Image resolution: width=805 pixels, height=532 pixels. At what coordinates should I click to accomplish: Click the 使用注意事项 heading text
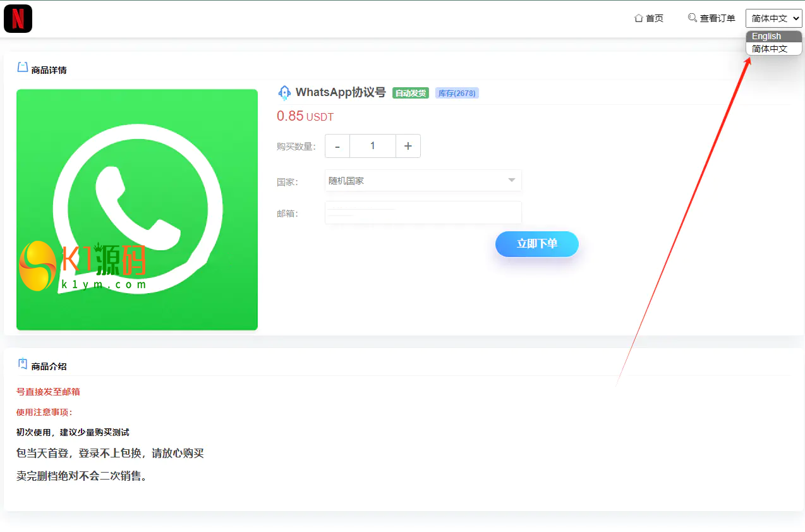click(44, 412)
